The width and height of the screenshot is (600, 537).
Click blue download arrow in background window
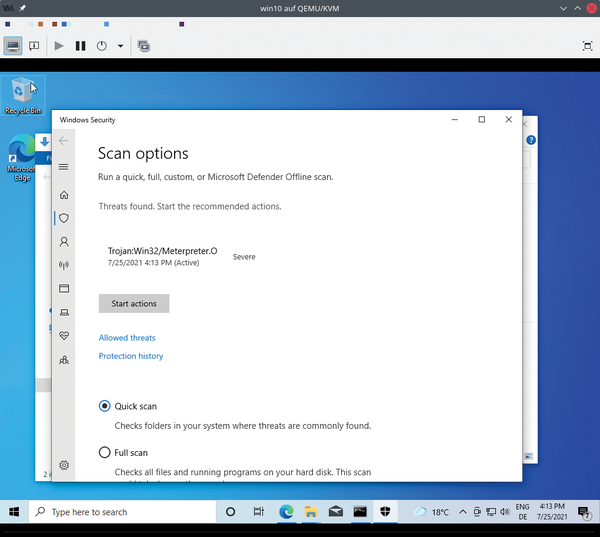44,142
